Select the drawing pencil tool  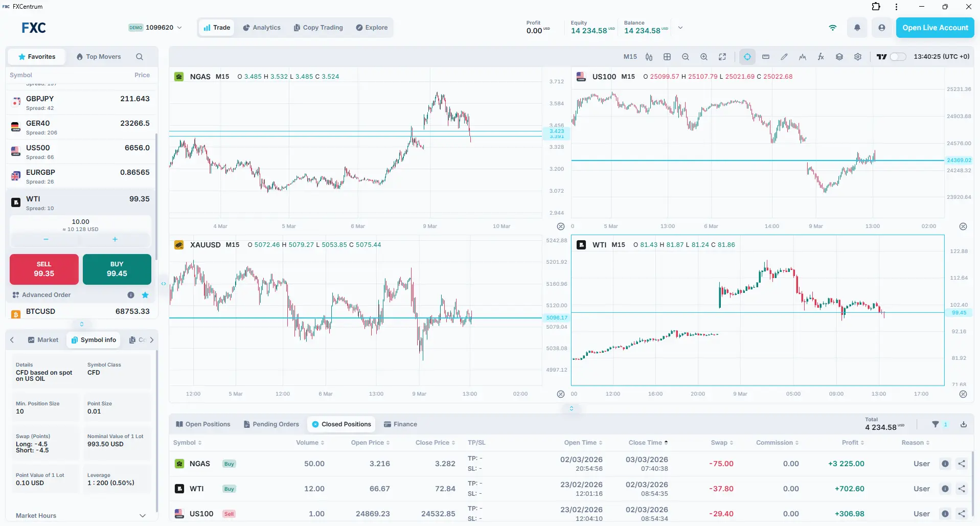[x=784, y=56]
